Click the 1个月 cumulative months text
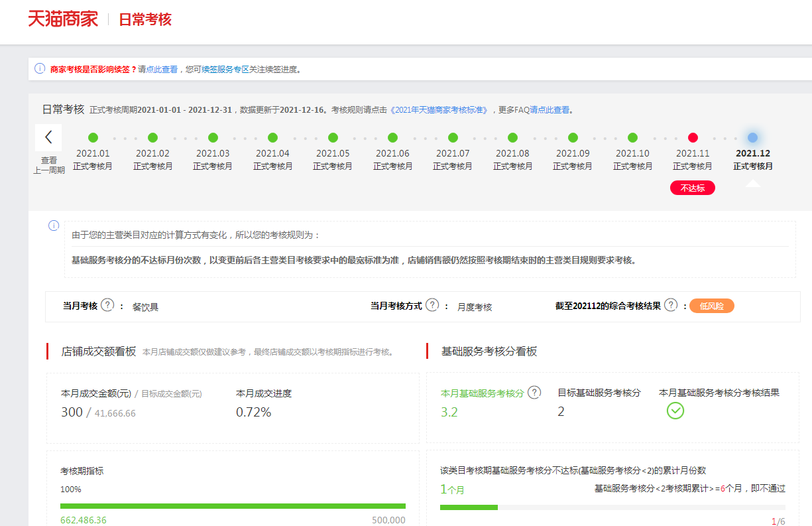 [x=452, y=490]
